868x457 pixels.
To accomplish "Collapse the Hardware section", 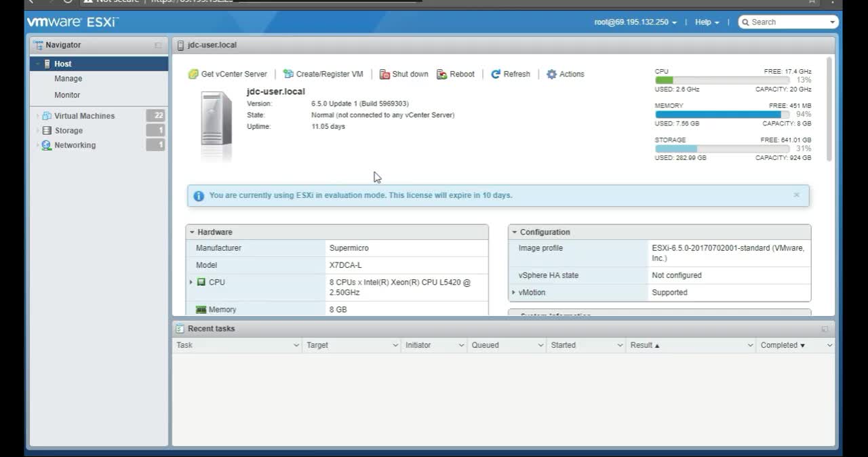I will pyautogui.click(x=192, y=232).
